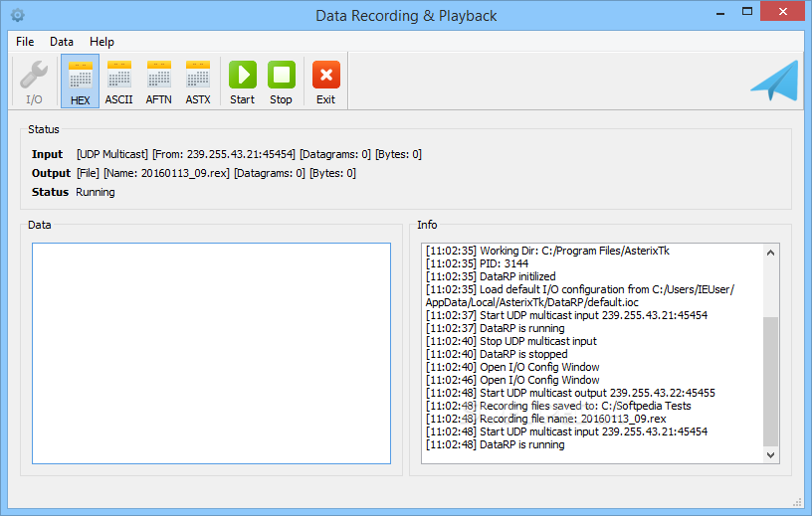The image size is (812, 516).
Task: Click the last 'DataRP is running' log line
Action: [x=496, y=444]
